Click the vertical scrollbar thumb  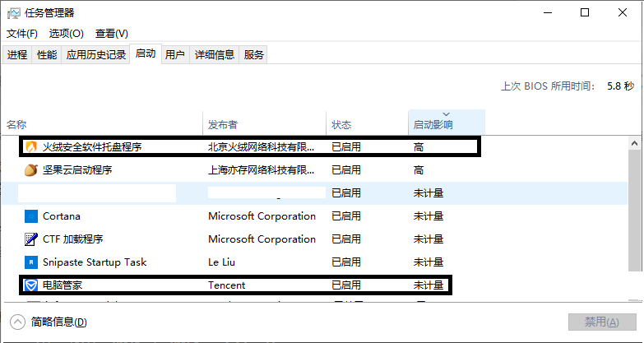pyautogui.click(x=635, y=211)
